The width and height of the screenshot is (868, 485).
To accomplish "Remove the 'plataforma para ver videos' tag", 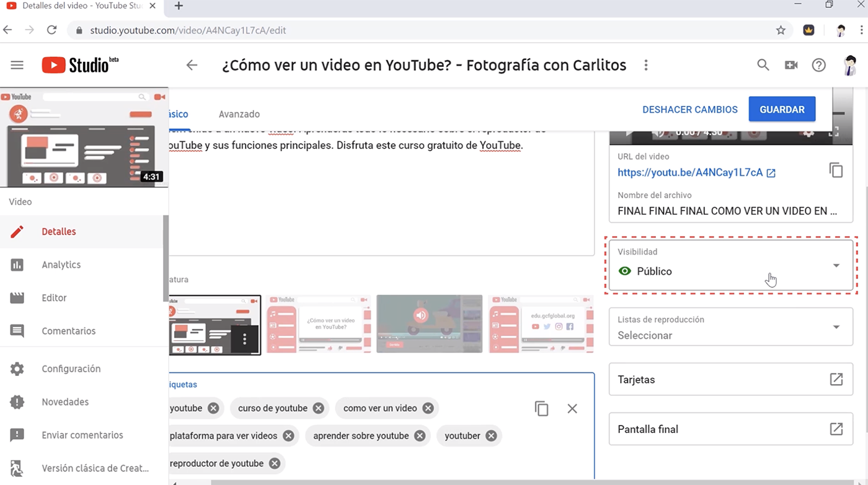I will 288,436.
